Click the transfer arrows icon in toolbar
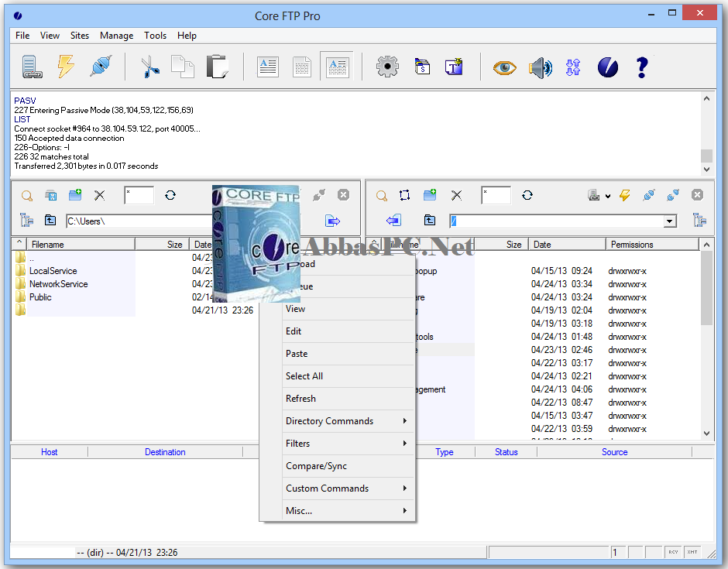Viewport: 728px width, 569px height. click(x=573, y=67)
